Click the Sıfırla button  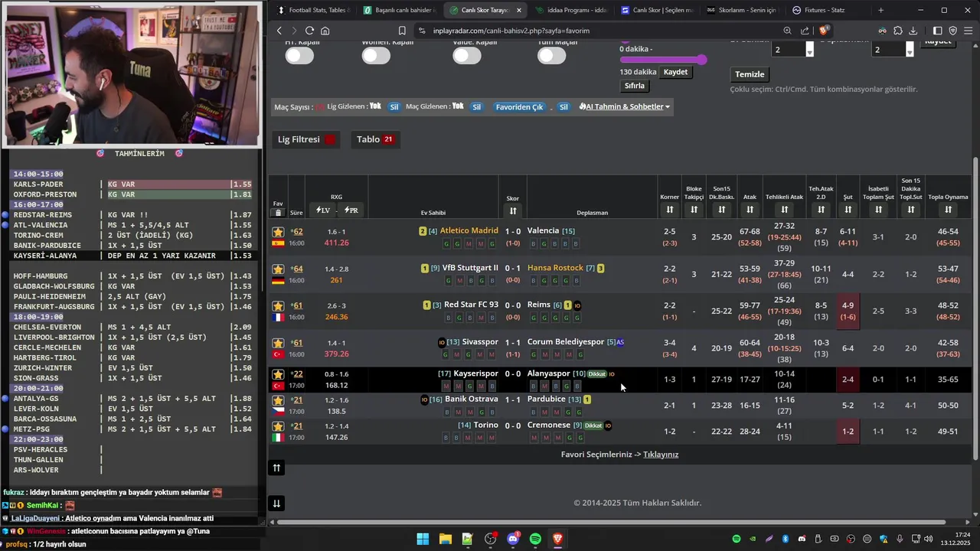pyautogui.click(x=635, y=86)
